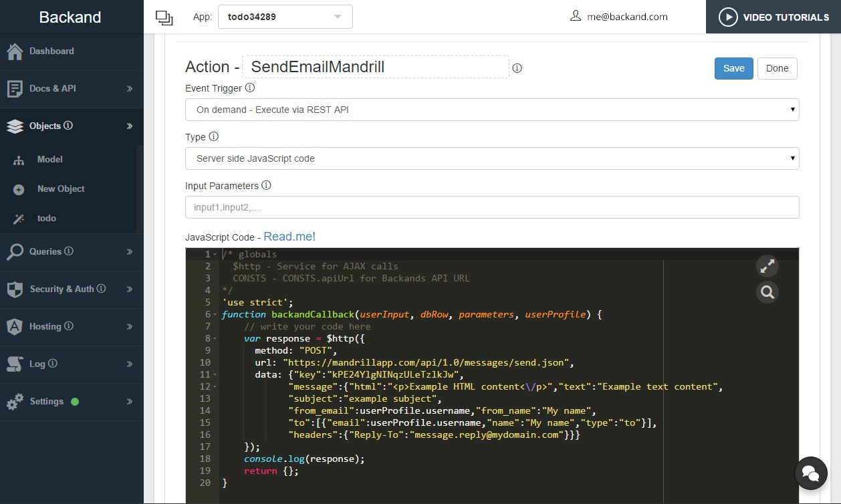
Task: Open the App selector todo34289 dropdown
Action: (285, 17)
